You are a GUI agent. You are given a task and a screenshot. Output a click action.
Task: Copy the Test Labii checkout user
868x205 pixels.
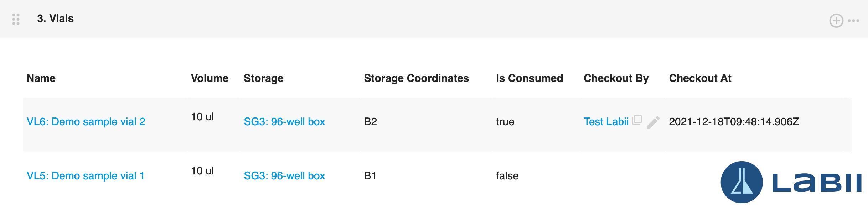(637, 120)
